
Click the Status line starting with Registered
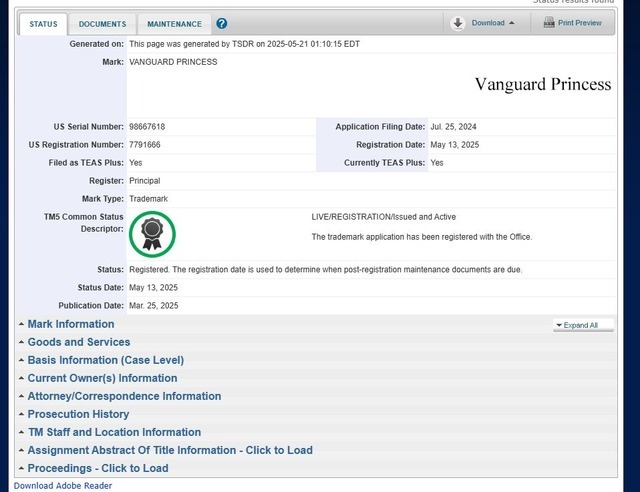point(326,269)
